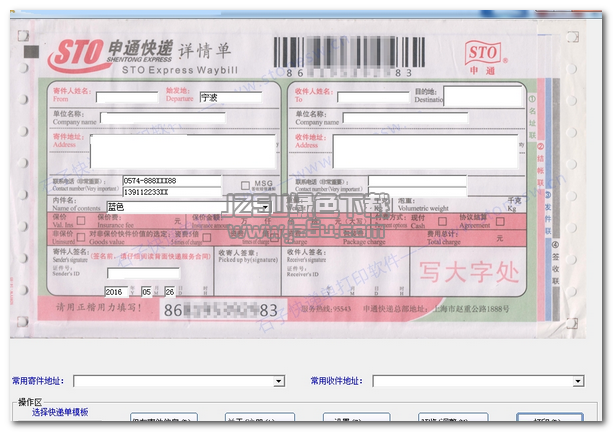Check the 现付 Cash payment box
613x432 pixels.
point(442,221)
